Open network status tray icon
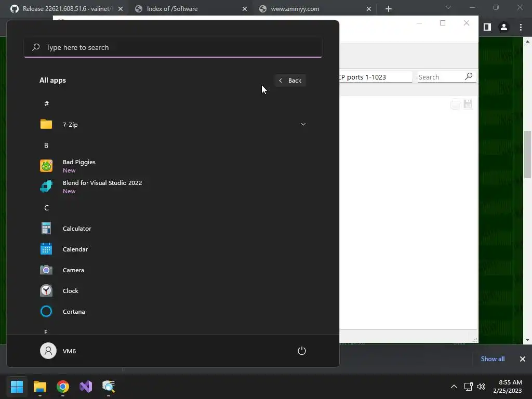This screenshot has width=532, height=399. click(x=469, y=387)
